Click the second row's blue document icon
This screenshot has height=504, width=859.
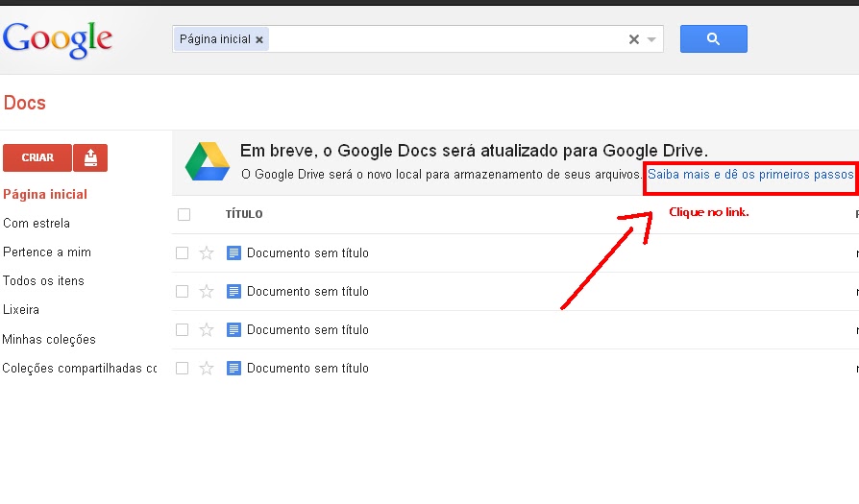[233, 291]
